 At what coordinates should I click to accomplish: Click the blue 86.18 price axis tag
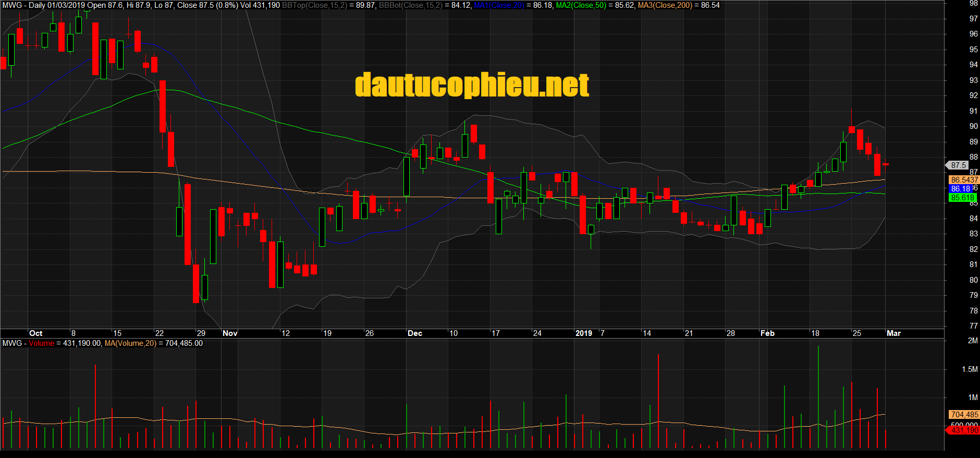[x=960, y=189]
